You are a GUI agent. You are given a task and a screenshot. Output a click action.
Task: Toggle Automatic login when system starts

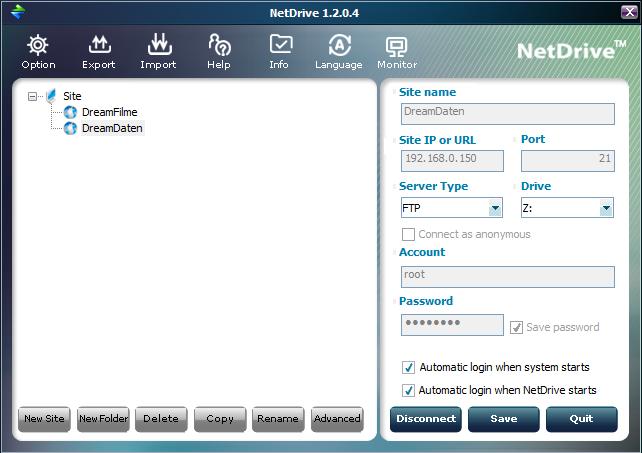point(408,367)
